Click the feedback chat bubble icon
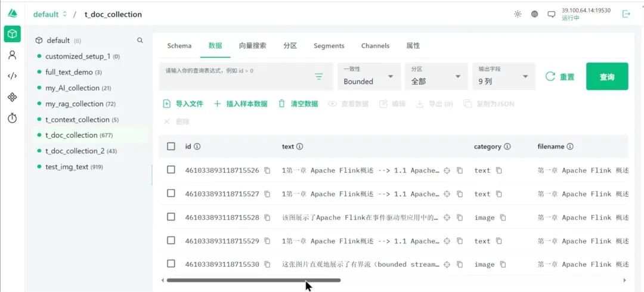Image resolution: width=644 pixels, height=292 pixels. point(551,14)
